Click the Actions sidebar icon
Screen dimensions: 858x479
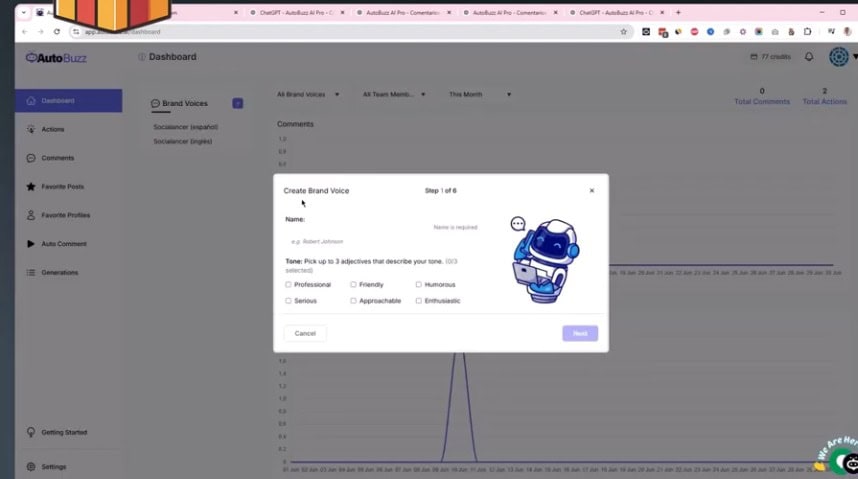pos(31,129)
